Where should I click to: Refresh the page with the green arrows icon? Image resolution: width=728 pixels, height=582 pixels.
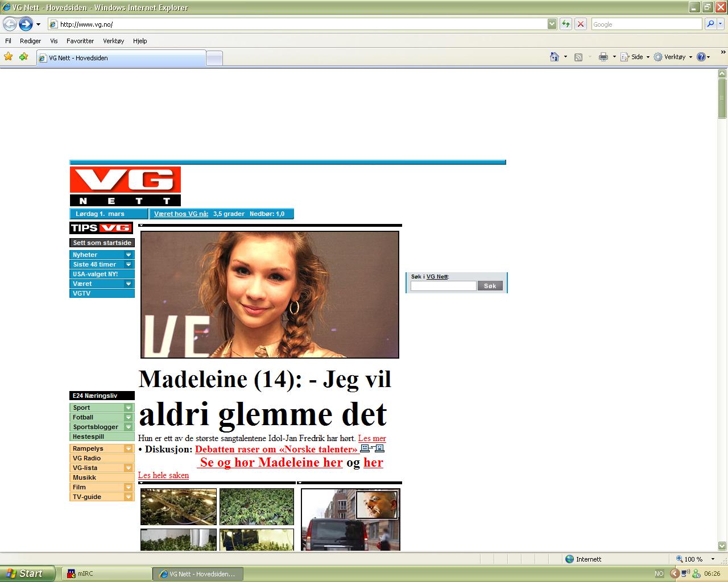pos(566,24)
